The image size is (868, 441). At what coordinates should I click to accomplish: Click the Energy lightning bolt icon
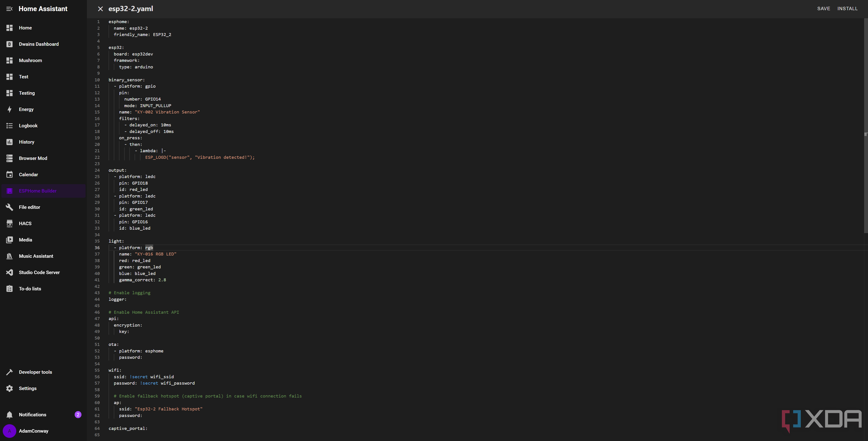click(x=10, y=109)
